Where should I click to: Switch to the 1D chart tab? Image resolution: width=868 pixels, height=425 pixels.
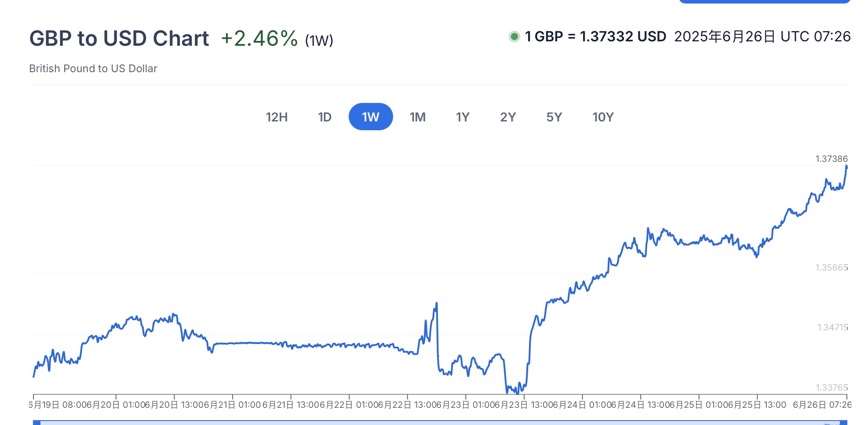click(325, 117)
